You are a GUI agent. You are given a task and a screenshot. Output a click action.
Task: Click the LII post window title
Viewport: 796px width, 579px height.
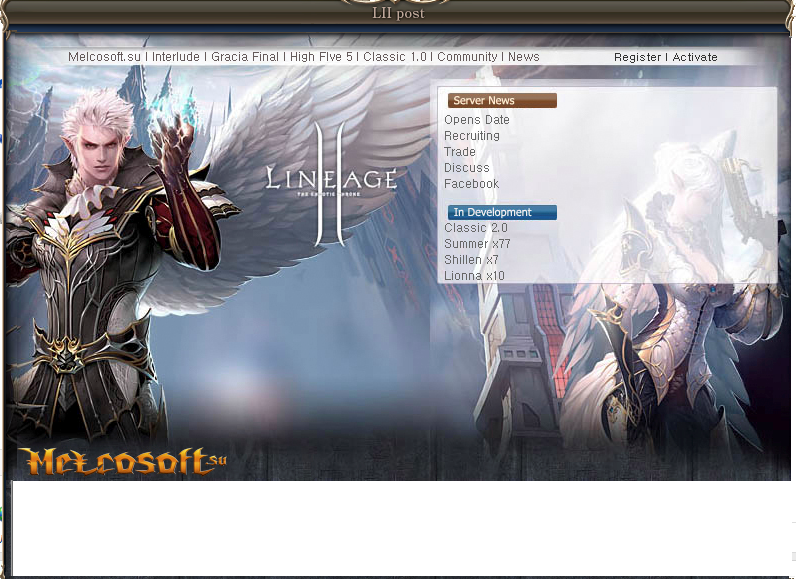tap(398, 13)
